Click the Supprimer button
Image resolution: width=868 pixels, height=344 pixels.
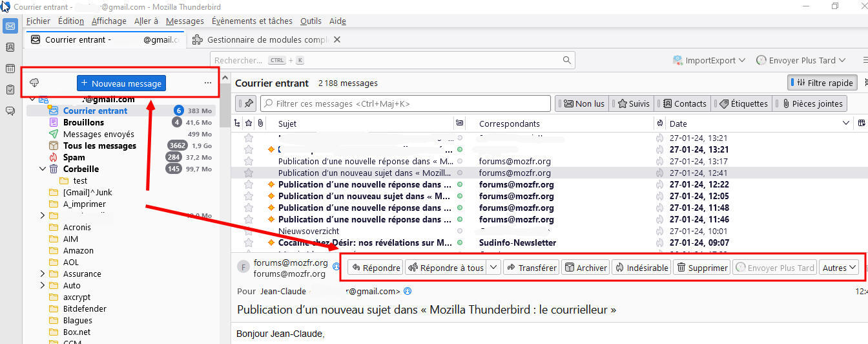[701, 267]
